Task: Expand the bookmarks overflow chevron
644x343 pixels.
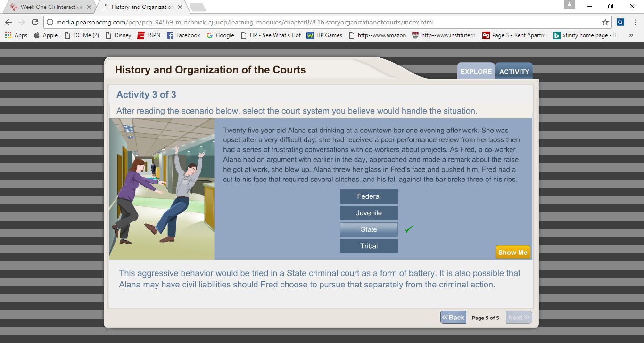Action: pyautogui.click(x=631, y=35)
